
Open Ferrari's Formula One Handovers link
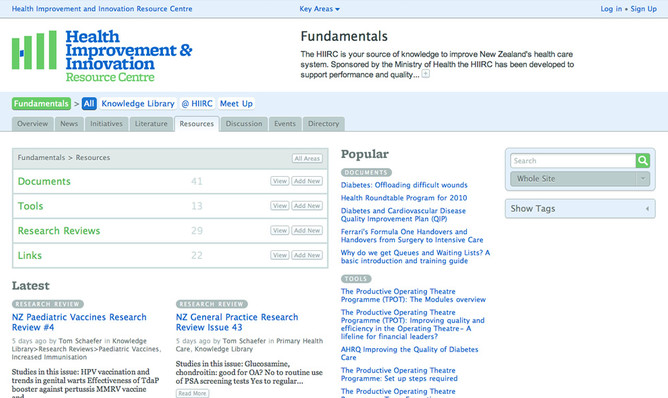tap(412, 236)
